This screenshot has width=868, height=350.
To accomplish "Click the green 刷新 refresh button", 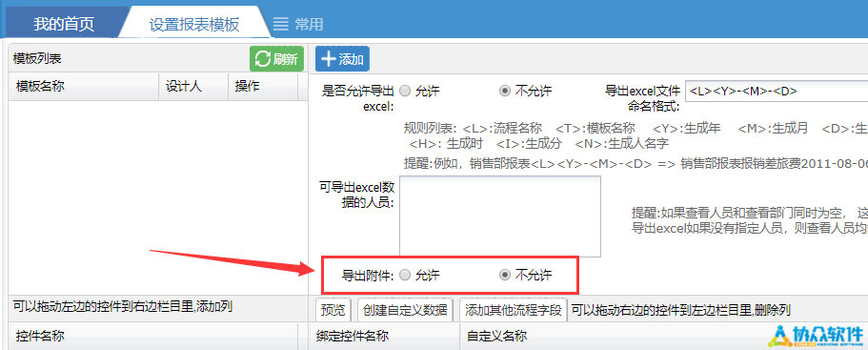I will 276,59.
